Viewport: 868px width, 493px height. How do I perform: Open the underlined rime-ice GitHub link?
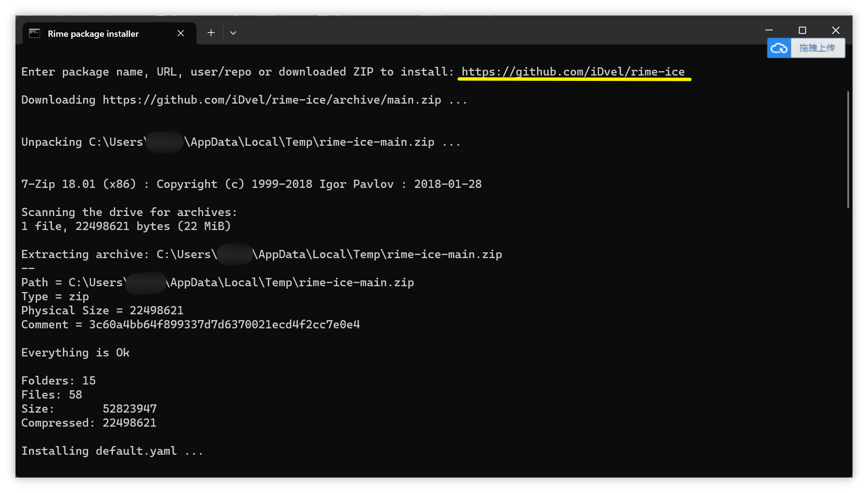click(x=573, y=72)
